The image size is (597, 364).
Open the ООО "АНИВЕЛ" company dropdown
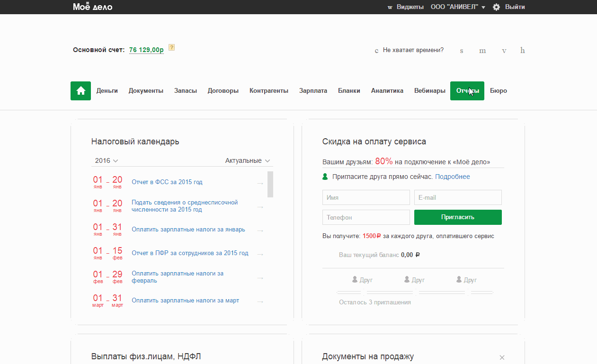click(x=458, y=7)
